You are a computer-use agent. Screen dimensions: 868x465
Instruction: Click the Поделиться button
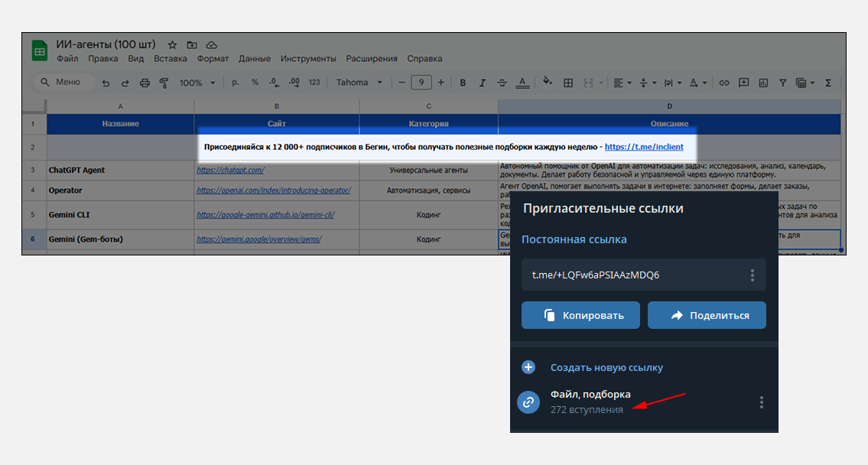pyautogui.click(x=707, y=315)
